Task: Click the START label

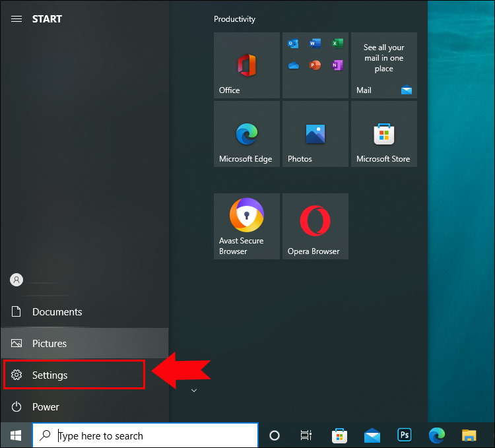Action: (47, 19)
